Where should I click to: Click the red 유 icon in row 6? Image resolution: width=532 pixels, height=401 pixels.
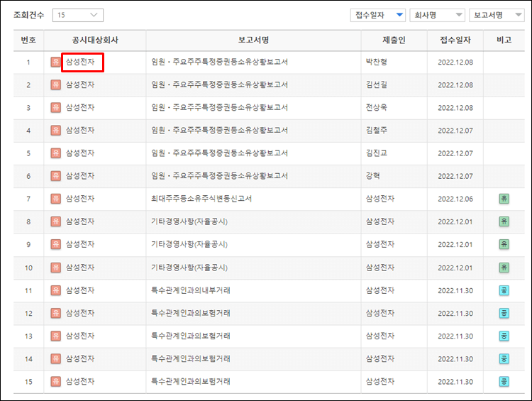tap(55, 175)
